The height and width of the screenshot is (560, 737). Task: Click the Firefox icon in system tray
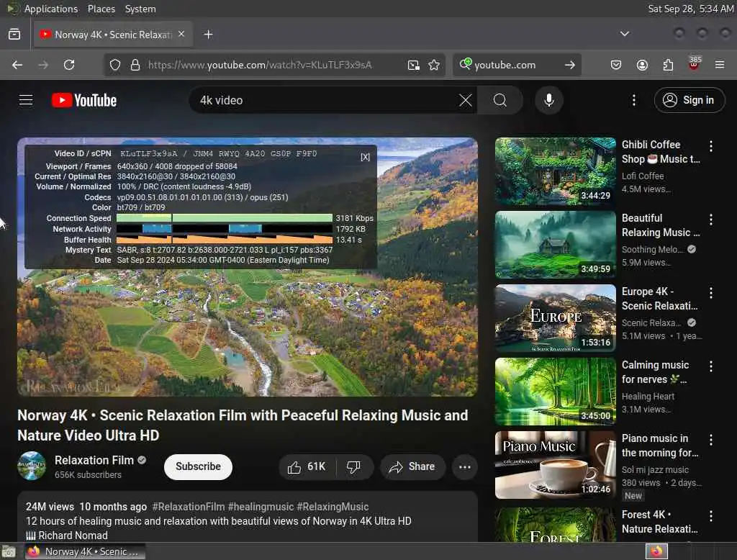coord(656,551)
